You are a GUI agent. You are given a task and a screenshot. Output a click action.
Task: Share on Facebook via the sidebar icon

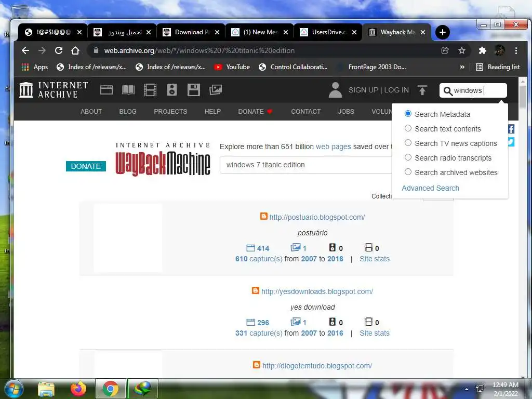point(511,129)
